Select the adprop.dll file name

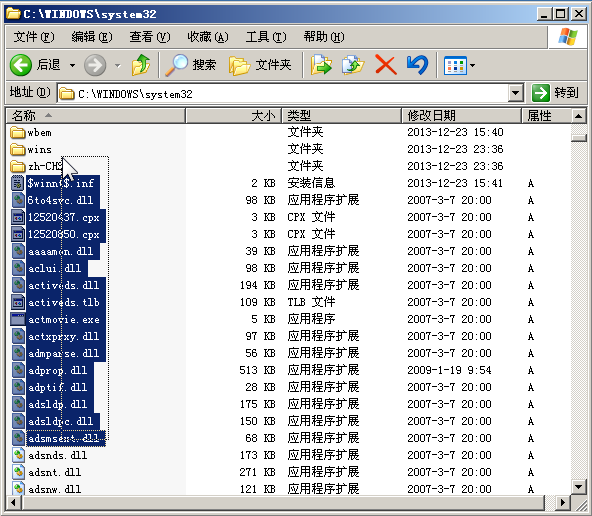[x=58, y=370]
